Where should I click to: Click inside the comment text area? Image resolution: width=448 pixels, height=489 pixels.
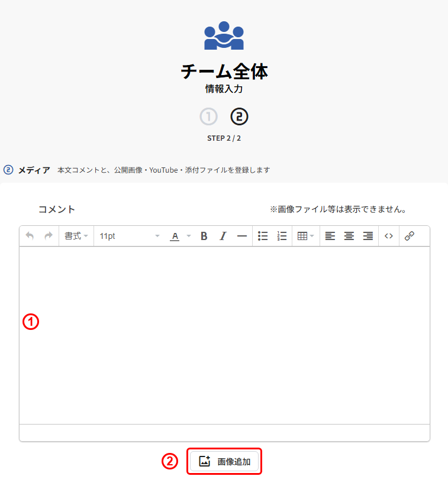pos(224,335)
